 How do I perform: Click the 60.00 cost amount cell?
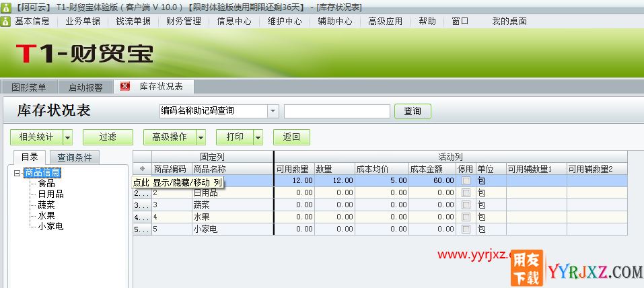click(x=433, y=181)
